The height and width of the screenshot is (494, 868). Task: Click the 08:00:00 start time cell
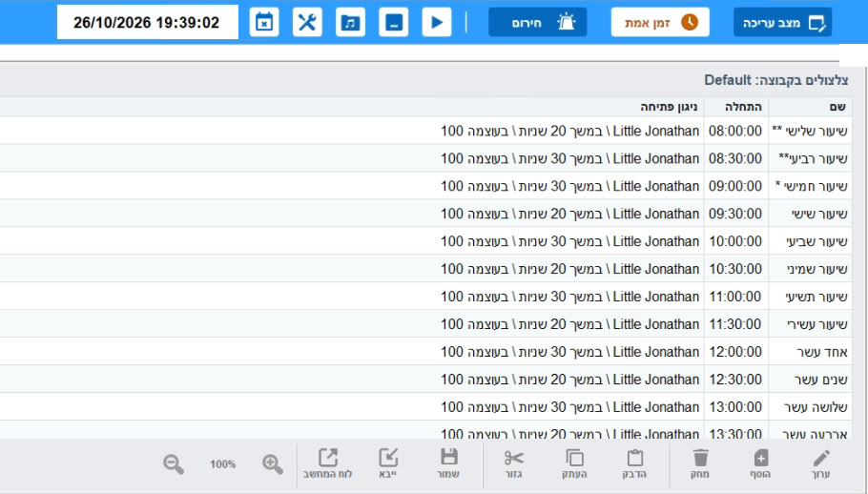(x=735, y=131)
